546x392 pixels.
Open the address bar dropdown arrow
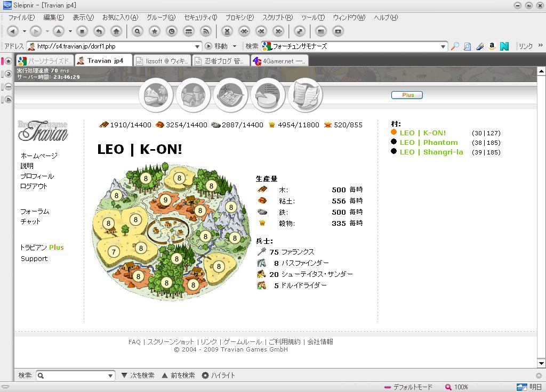click(197, 46)
